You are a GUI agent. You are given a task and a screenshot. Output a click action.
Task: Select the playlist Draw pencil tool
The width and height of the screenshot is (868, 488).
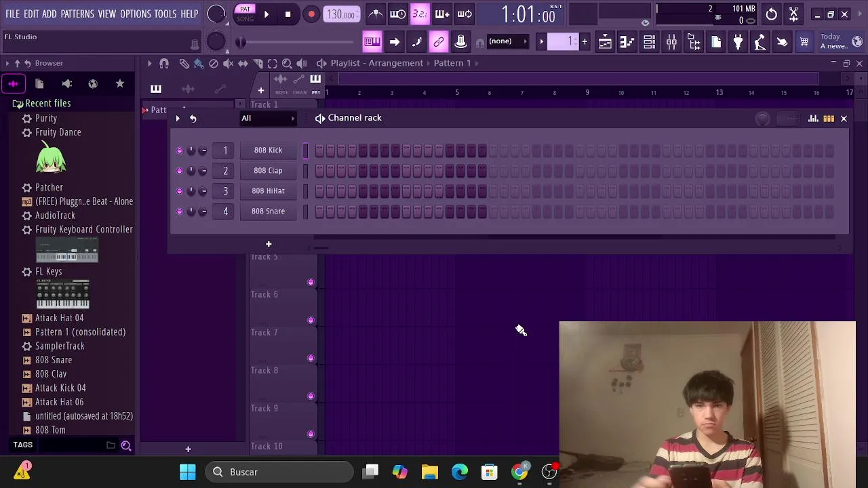[184, 63]
